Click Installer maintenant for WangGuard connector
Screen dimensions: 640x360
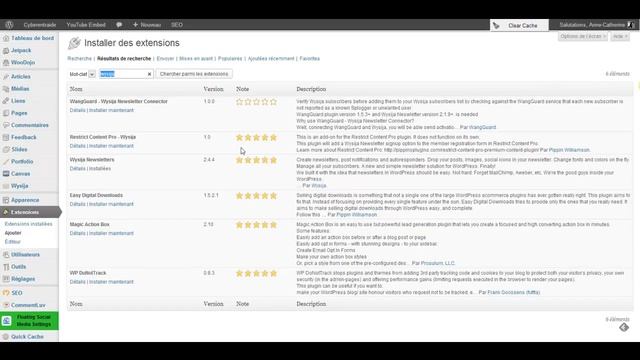click(x=111, y=110)
